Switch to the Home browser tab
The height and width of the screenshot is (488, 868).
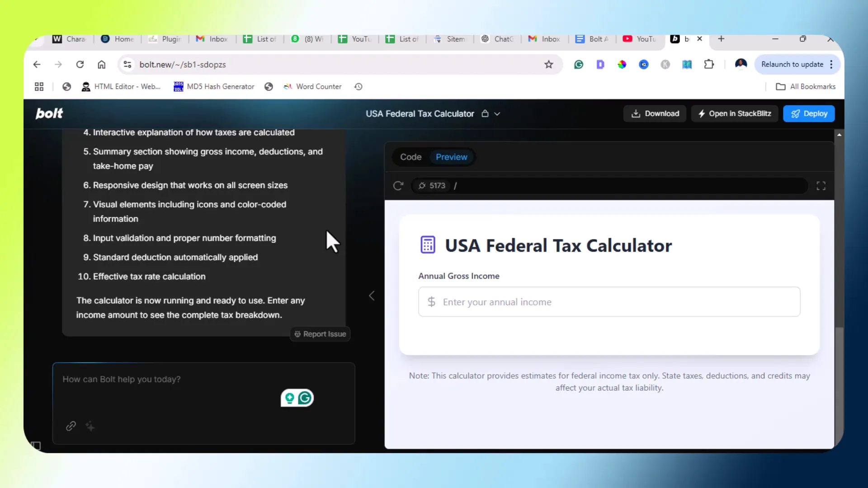tap(118, 39)
